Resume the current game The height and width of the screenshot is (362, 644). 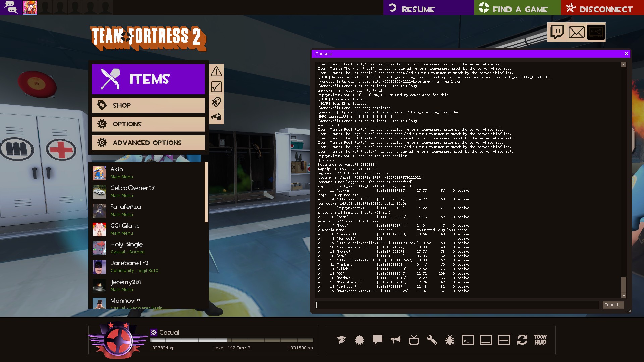click(x=428, y=7)
